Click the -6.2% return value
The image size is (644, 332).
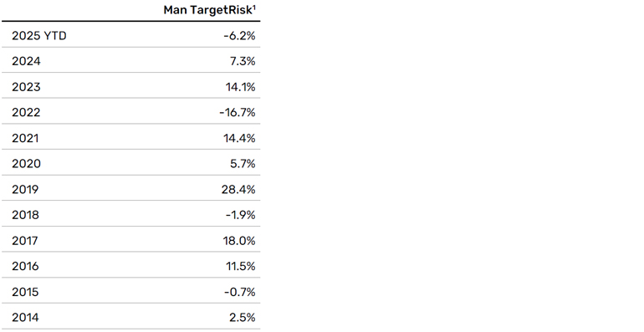pyautogui.click(x=239, y=36)
